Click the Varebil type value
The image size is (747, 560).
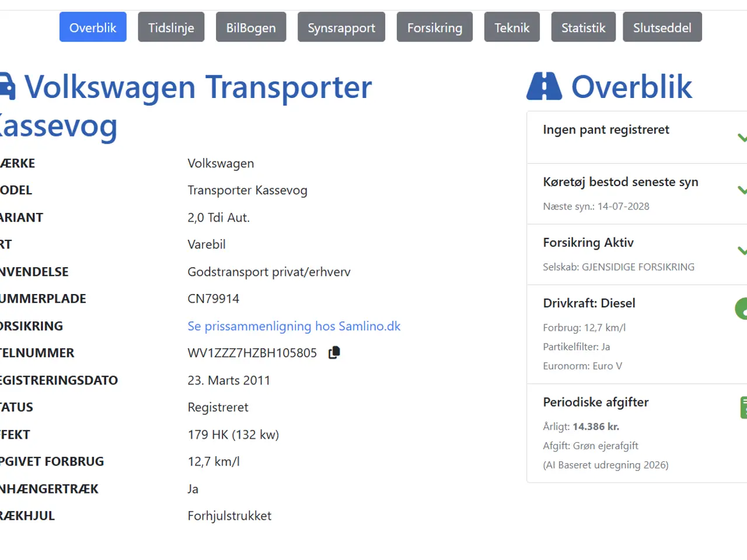click(x=207, y=244)
